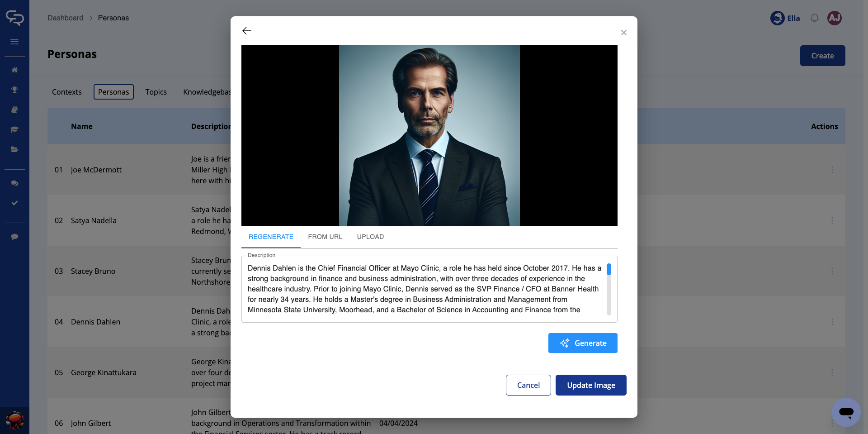Image resolution: width=868 pixels, height=434 pixels.
Task: Go to Home via sidebar icon
Action: [14, 70]
